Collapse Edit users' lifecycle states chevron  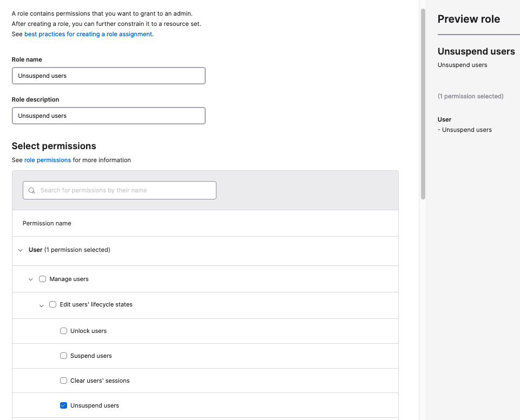(42, 305)
